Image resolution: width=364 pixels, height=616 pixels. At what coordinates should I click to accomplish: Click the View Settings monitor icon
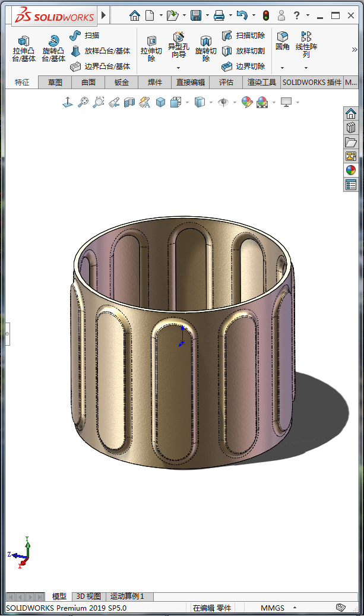(286, 102)
